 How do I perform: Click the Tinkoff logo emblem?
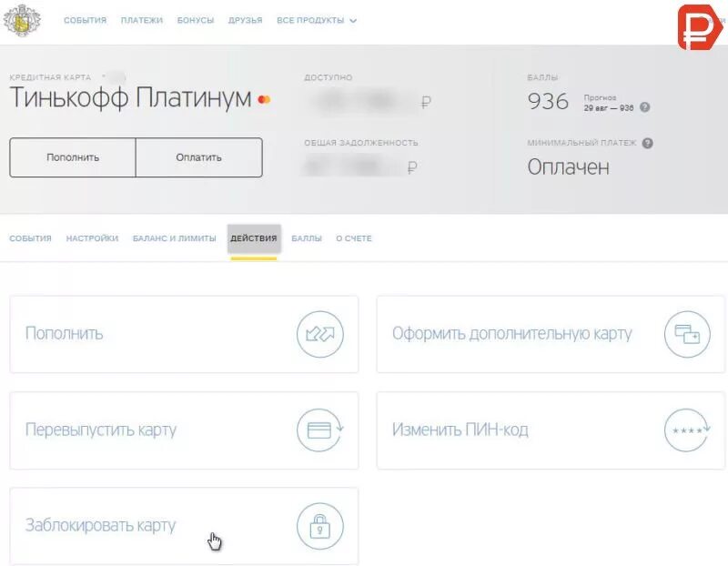coord(22,20)
